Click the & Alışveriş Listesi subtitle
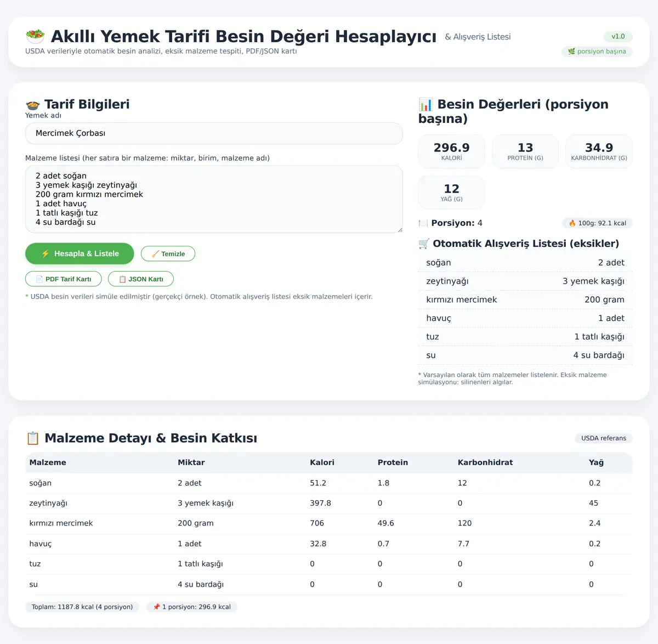The image size is (658, 644). pos(478,37)
